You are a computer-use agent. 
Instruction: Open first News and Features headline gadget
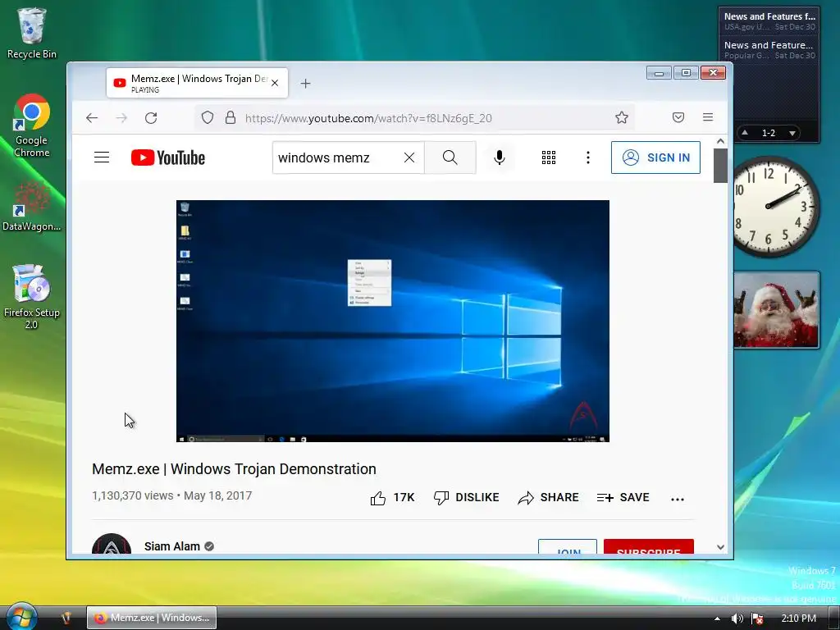[769, 21]
